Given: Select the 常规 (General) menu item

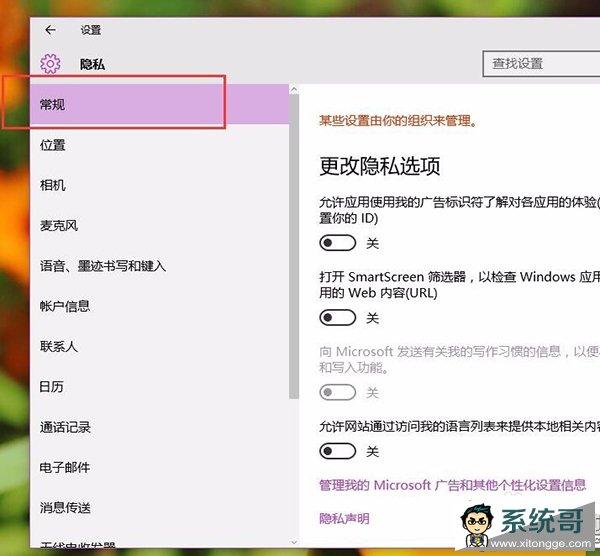Looking at the screenshot, I should coord(54,105).
